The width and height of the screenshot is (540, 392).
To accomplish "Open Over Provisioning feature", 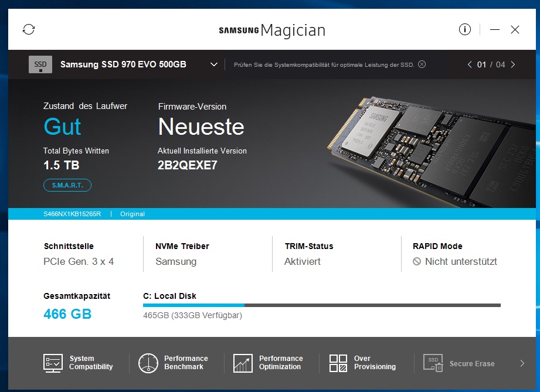I will [363, 363].
